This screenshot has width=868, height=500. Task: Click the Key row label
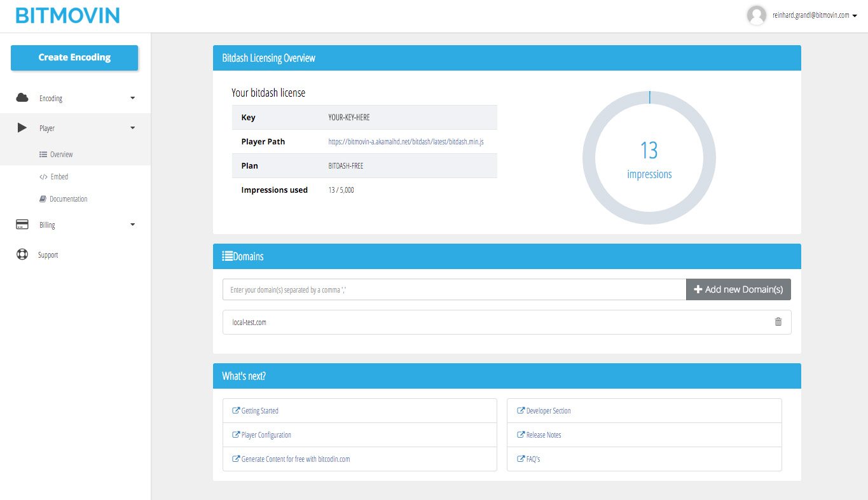(x=248, y=118)
